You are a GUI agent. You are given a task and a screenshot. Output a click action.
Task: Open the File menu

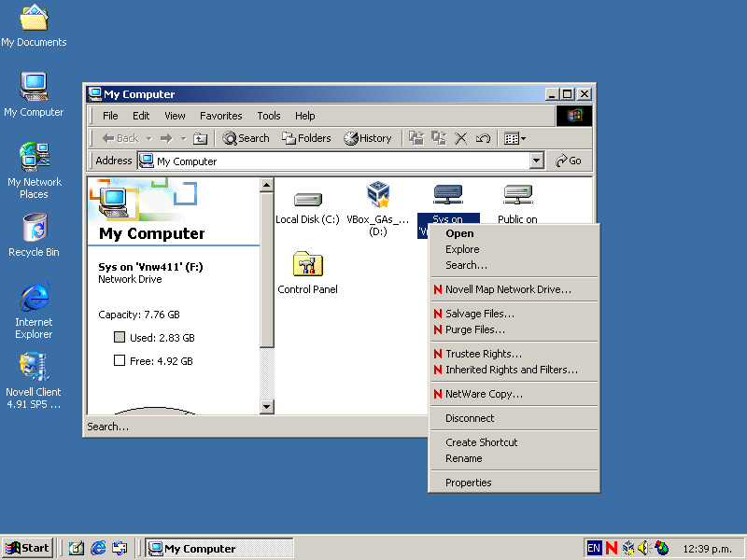tap(110, 116)
